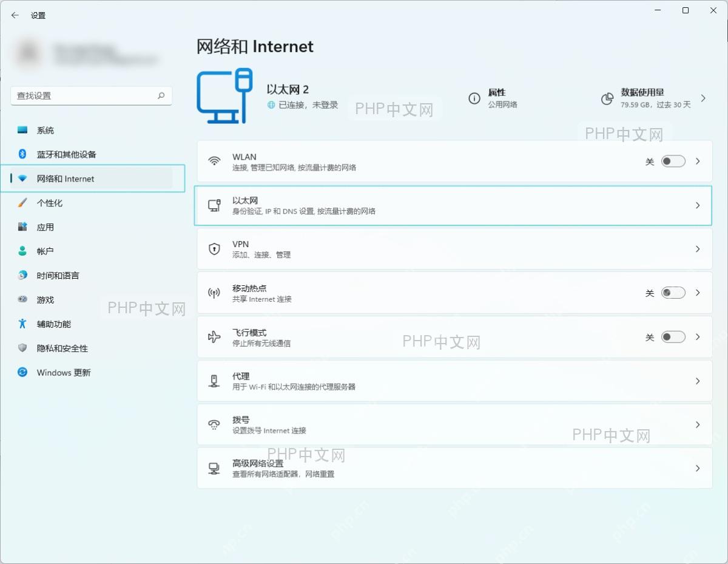
Task: Click the 飞行模式 airplane icon
Action: coord(214,337)
